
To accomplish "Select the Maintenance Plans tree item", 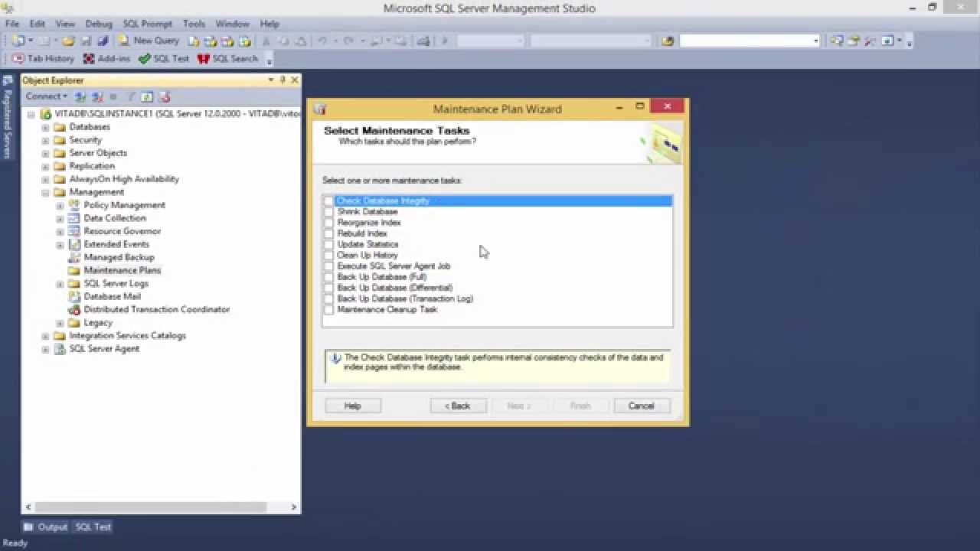I will point(122,270).
